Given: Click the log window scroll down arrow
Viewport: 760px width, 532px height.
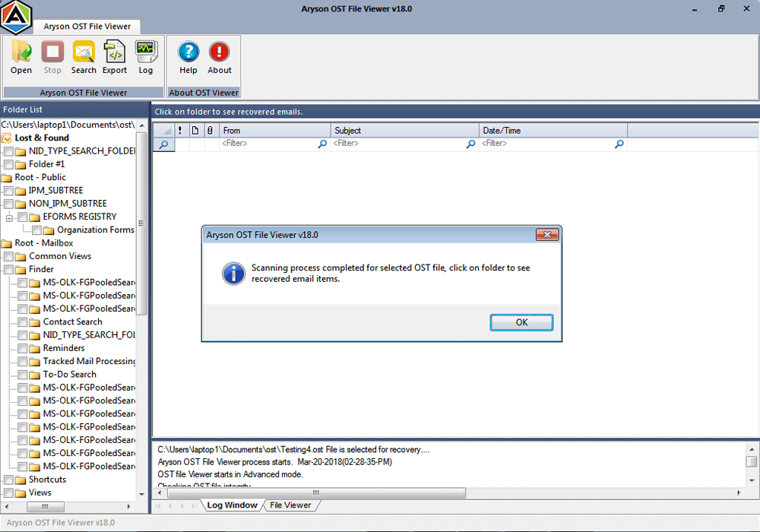Looking at the screenshot, I should pyautogui.click(x=752, y=480).
